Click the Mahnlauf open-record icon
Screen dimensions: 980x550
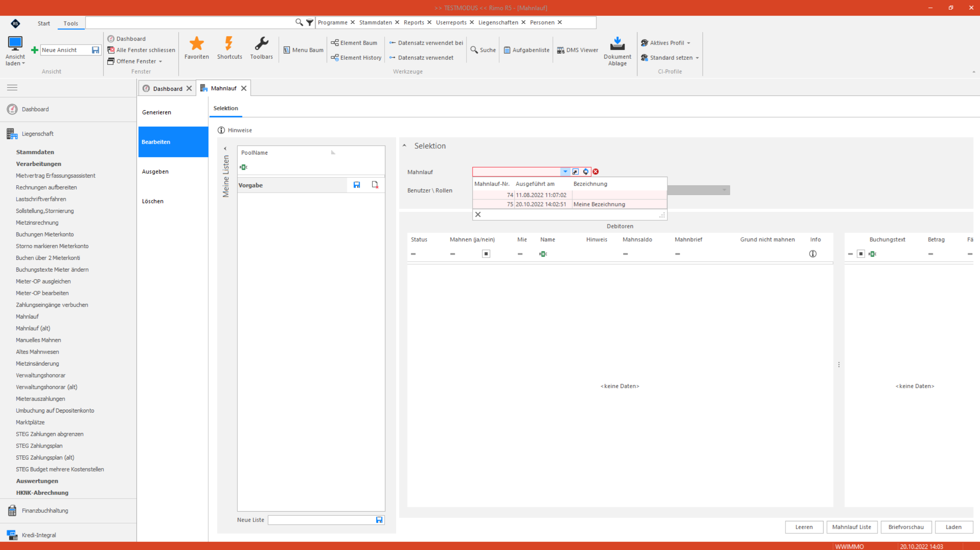coord(575,172)
